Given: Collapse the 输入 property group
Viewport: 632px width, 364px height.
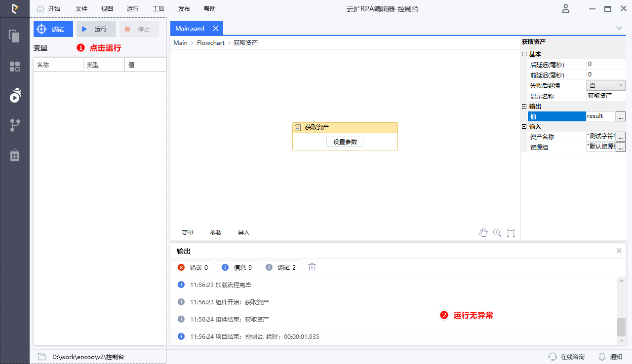Looking at the screenshot, I should click(x=524, y=127).
